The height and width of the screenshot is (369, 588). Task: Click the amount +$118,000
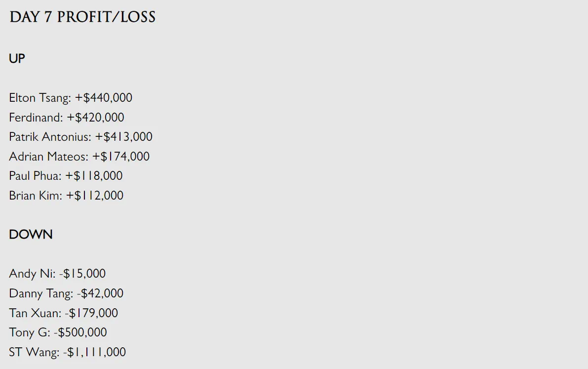(x=94, y=176)
